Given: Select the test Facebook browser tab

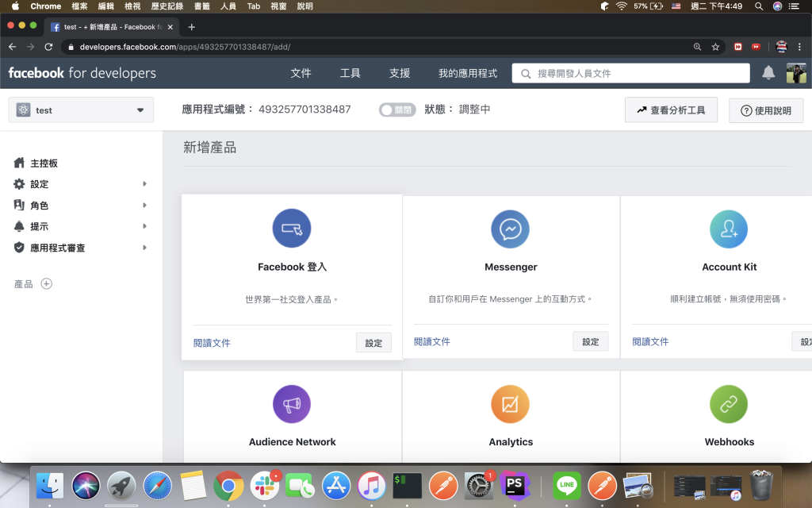Looking at the screenshot, I should click(111, 27).
